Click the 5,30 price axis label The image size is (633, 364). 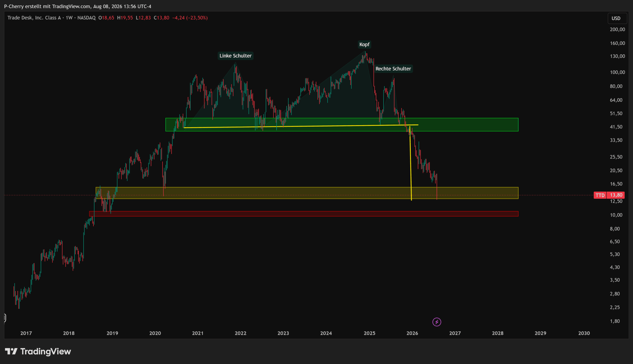tap(615, 254)
